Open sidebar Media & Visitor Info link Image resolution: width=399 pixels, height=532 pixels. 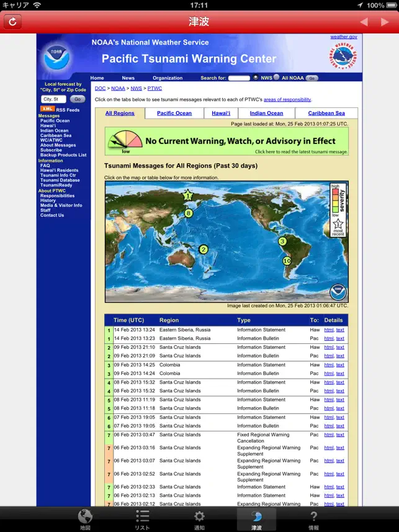pos(61,205)
